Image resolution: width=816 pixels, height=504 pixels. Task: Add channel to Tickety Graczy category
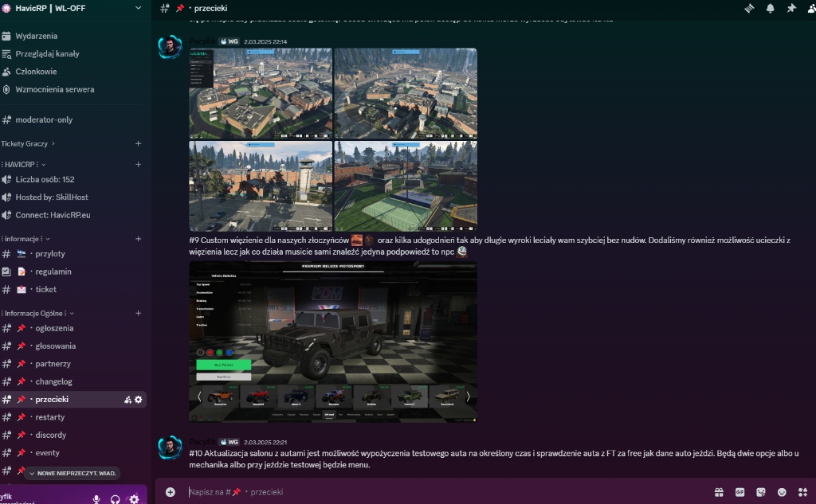138,143
